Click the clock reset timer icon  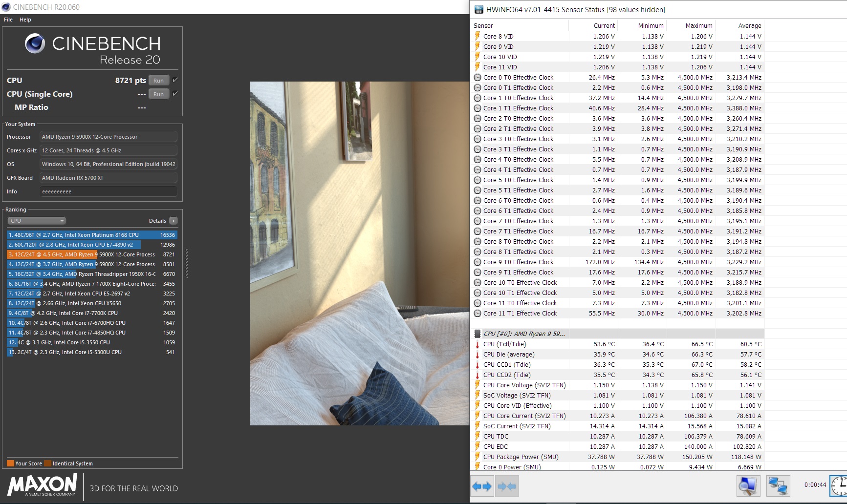[839, 485]
